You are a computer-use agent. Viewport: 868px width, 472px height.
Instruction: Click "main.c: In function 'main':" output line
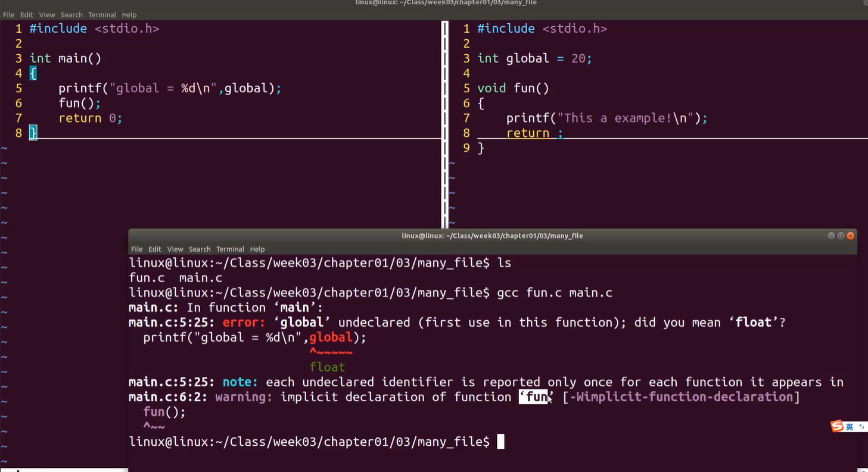pyautogui.click(x=226, y=307)
